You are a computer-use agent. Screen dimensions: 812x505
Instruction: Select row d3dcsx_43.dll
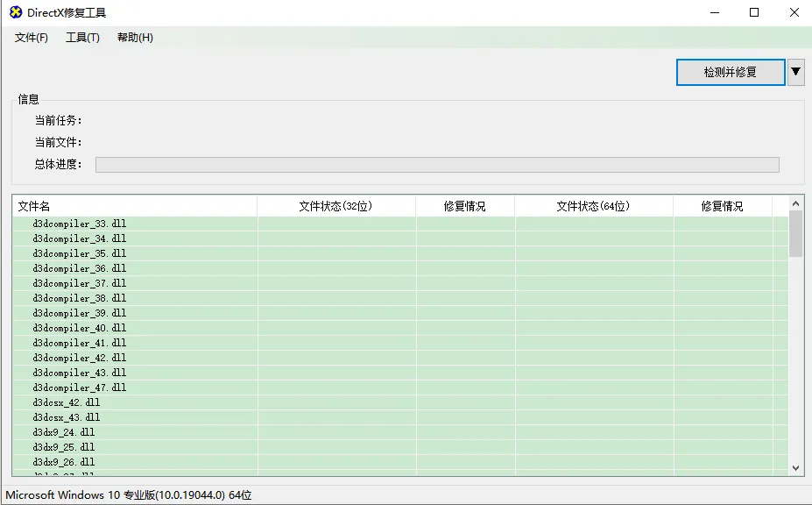point(400,417)
